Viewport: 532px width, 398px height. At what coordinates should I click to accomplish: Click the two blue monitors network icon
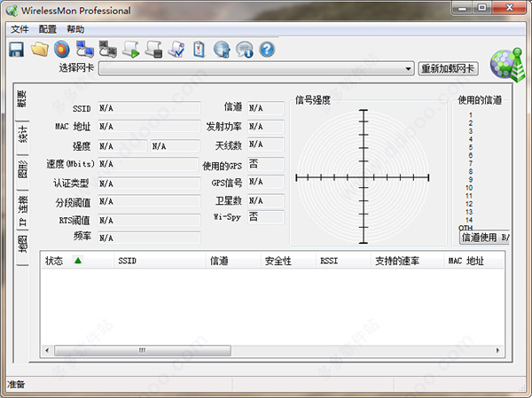(x=85, y=50)
